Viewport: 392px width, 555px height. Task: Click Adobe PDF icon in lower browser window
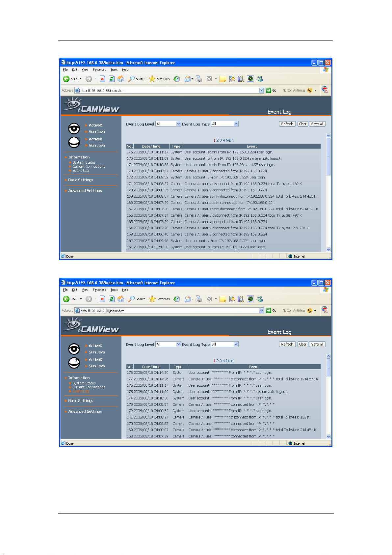click(x=325, y=309)
